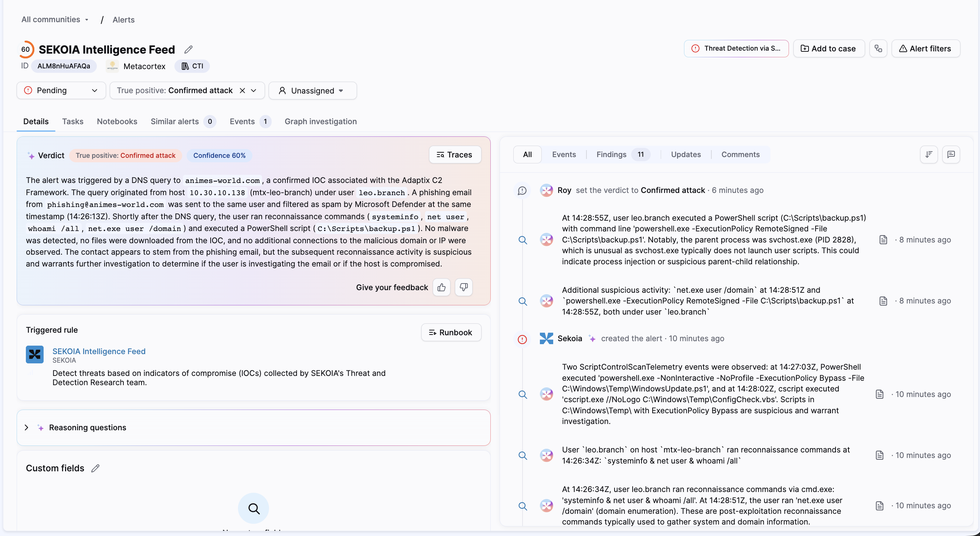Click the verdict comment icon next to Roy's entry
The width and height of the screenshot is (980, 536).
coord(523,190)
